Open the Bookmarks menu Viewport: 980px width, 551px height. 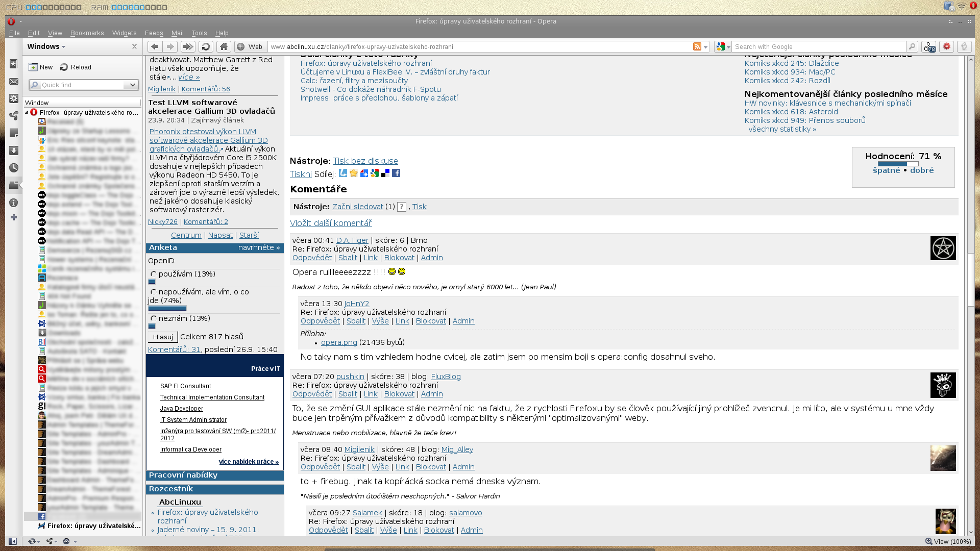coord(87,33)
